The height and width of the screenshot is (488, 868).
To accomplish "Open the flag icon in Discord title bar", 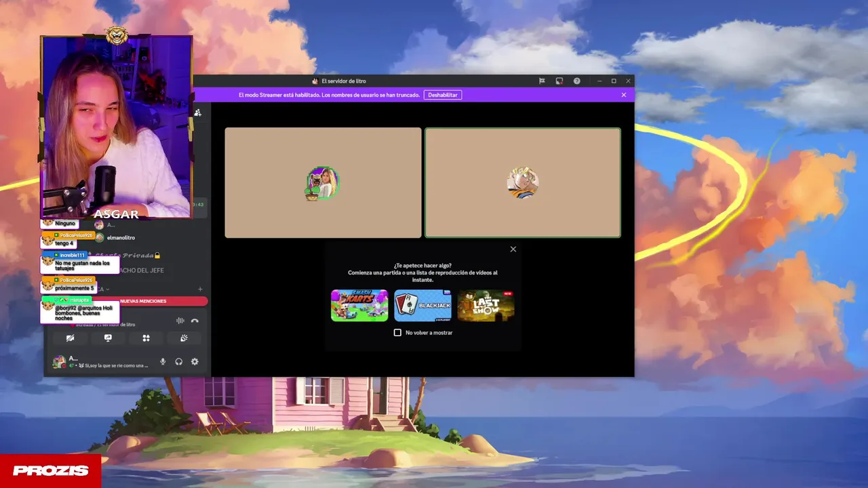I will [x=542, y=81].
